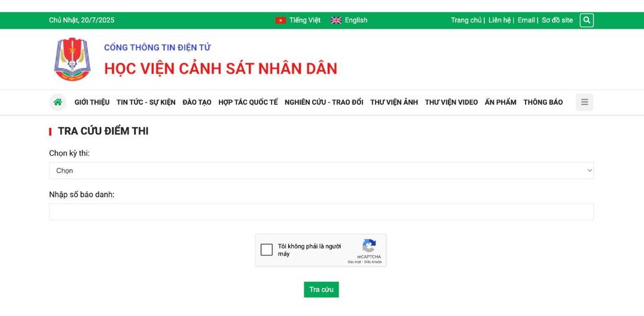Screen dimensions: 644x316
Task: Open the ĐÀO TẠO menu
Action: click(197, 102)
